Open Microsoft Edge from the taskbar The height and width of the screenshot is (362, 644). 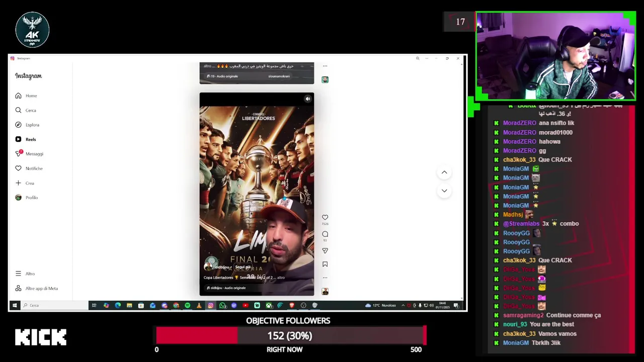coord(118,305)
